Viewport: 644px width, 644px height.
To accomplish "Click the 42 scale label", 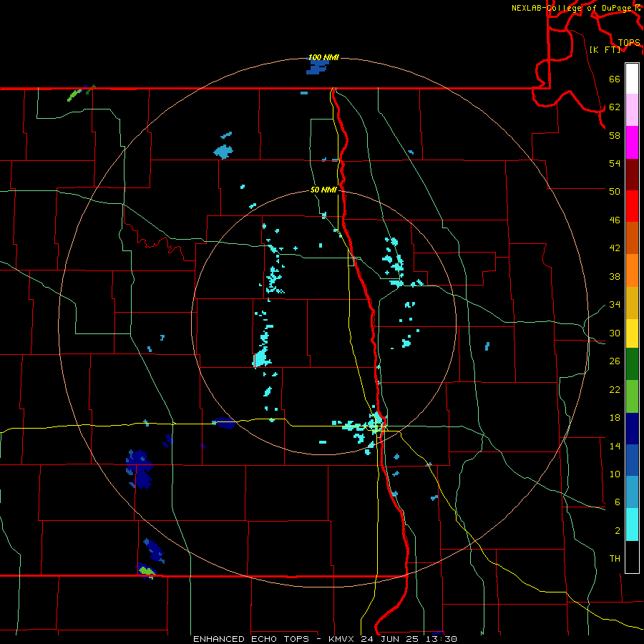I will coord(615,248).
